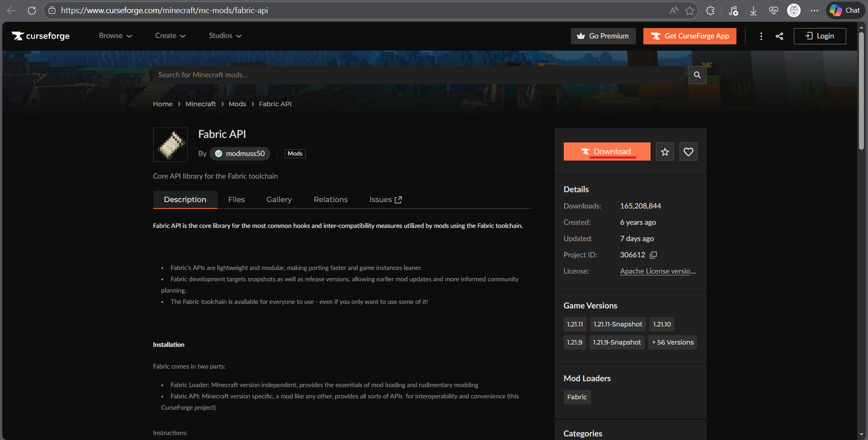Image resolution: width=868 pixels, height=440 pixels.
Task: Toggle the heart favorite button
Action: click(688, 152)
